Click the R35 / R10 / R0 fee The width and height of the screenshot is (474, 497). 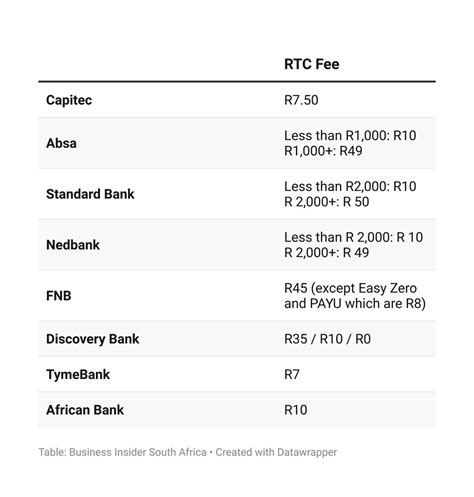pyautogui.click(x=327, y=339)
